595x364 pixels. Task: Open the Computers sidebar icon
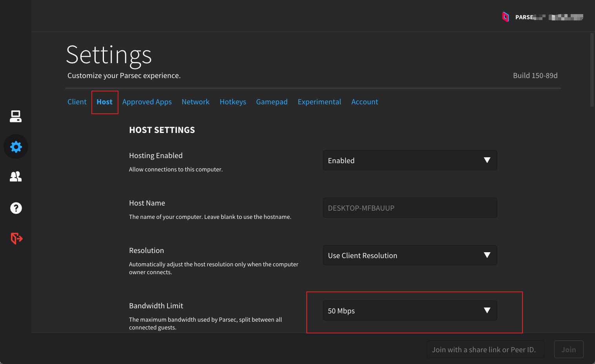(16, 116)
